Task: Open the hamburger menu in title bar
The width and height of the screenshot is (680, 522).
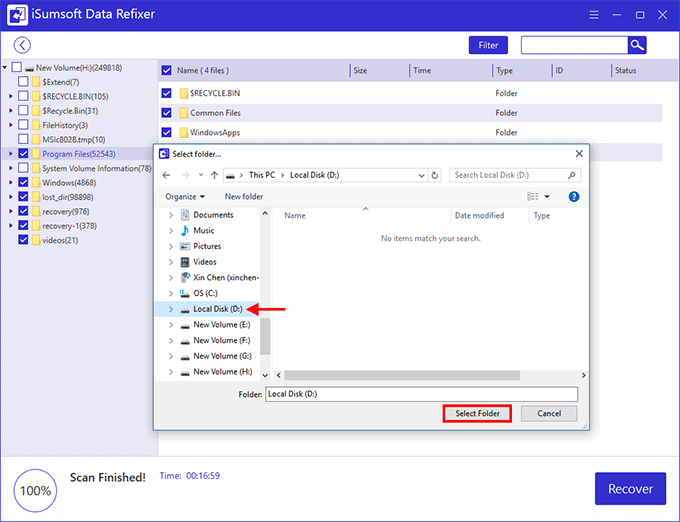Action: [x=594, y=15]
